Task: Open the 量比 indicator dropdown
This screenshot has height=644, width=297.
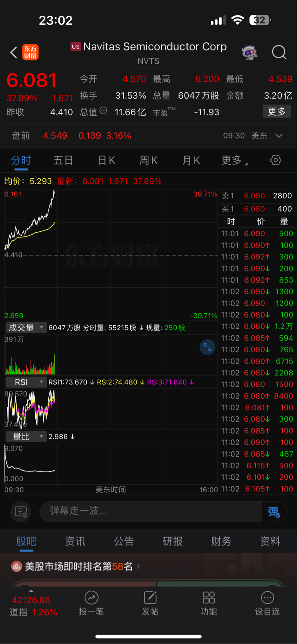Action: click(26, 437)
